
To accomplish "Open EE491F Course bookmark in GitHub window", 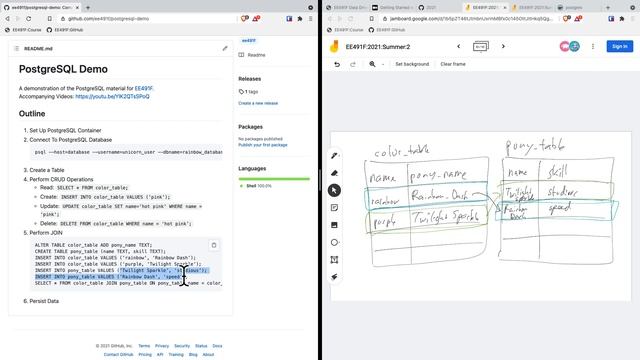I will click(23, 30).
